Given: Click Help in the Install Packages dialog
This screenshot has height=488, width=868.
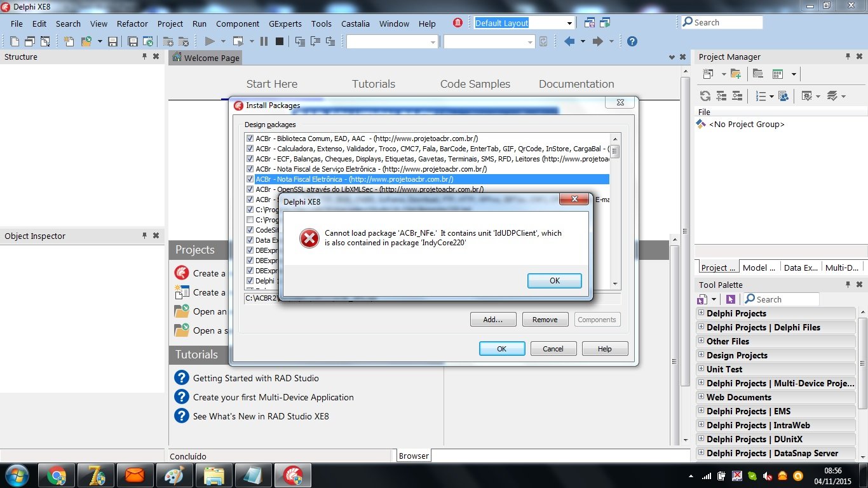Looking at the screenshot, I should 605,348.
